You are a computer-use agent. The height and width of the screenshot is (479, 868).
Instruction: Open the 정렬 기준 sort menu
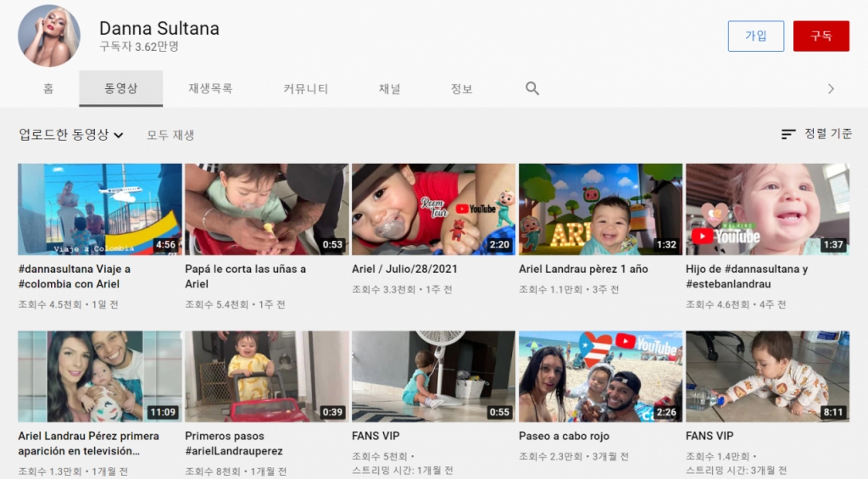[816, 133]
